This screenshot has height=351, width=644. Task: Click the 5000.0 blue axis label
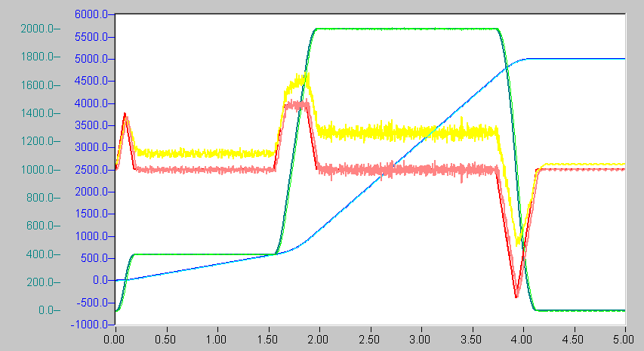(91, 59)
